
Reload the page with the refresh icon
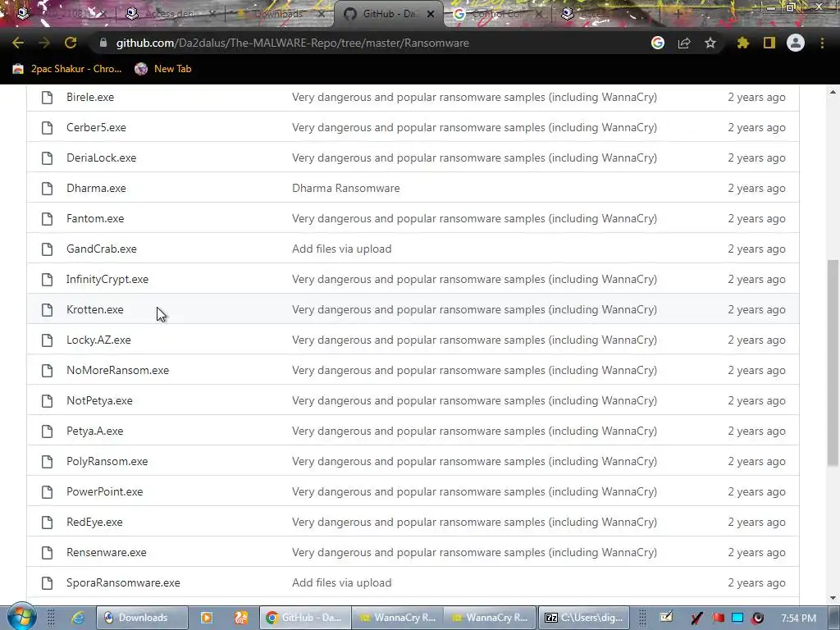coord(71,43)
